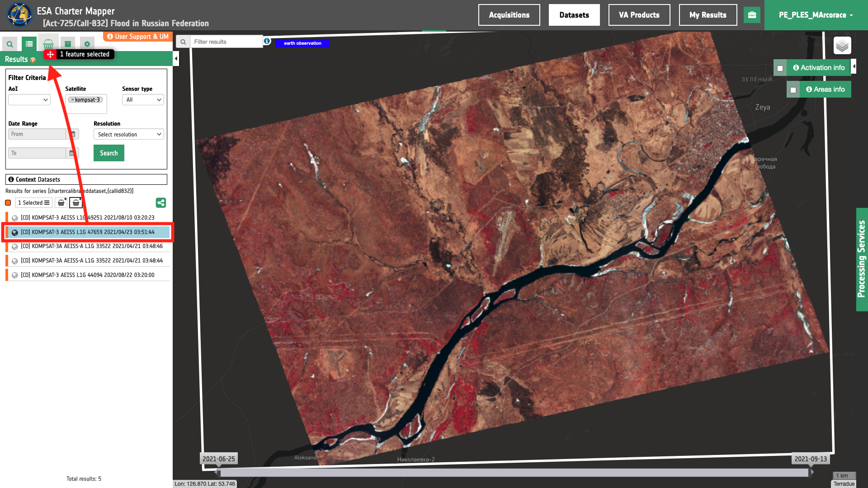Switch to the VA Products tab
The image size is (868, 488).
(639, 15)
